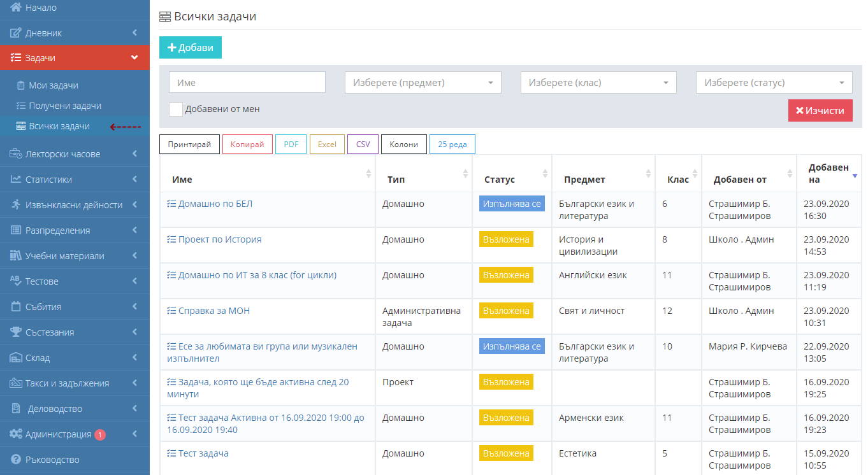Viewport: 868px width, 475px height.
Task: Click the Склад warehouse icon
Action: pyautogui.click(x=15, y=357)
